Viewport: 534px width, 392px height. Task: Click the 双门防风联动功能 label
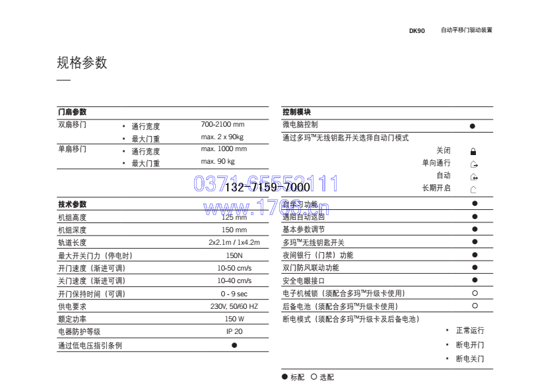[x=311, y=268]
